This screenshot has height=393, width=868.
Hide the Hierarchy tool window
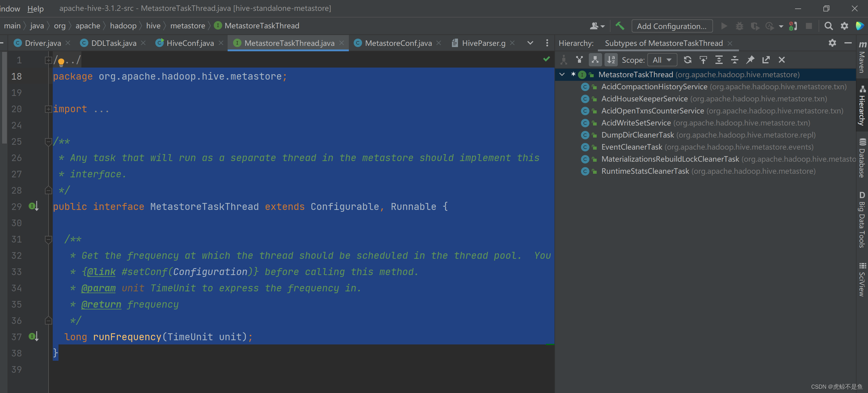point(848,43)
